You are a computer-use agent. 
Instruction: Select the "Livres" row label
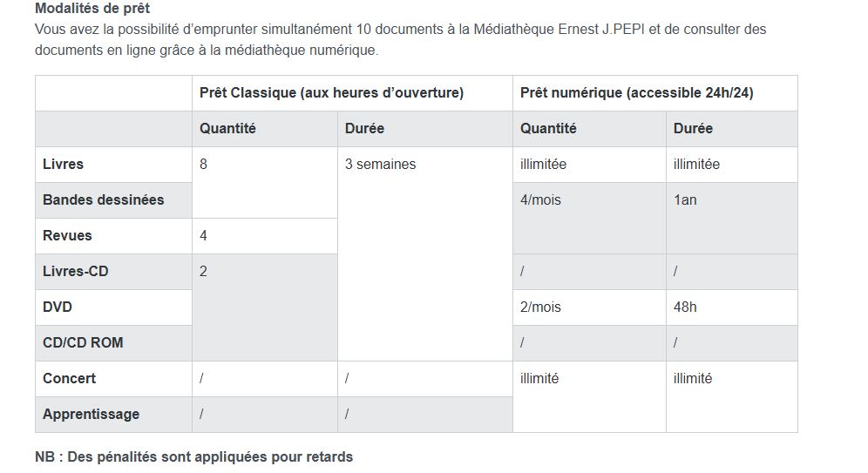63,164
